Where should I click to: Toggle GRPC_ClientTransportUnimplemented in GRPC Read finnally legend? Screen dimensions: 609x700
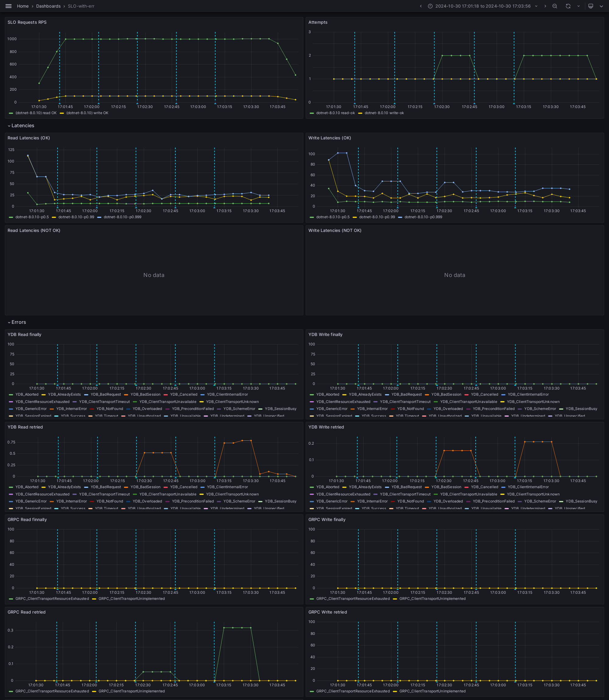tap(132, 599)
